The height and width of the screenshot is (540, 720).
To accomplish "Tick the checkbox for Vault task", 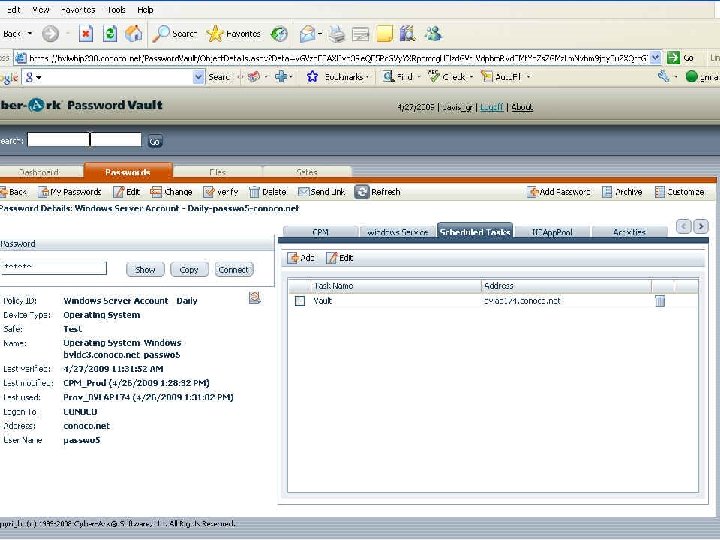I will pyautogui.click(x=300, y=301).
